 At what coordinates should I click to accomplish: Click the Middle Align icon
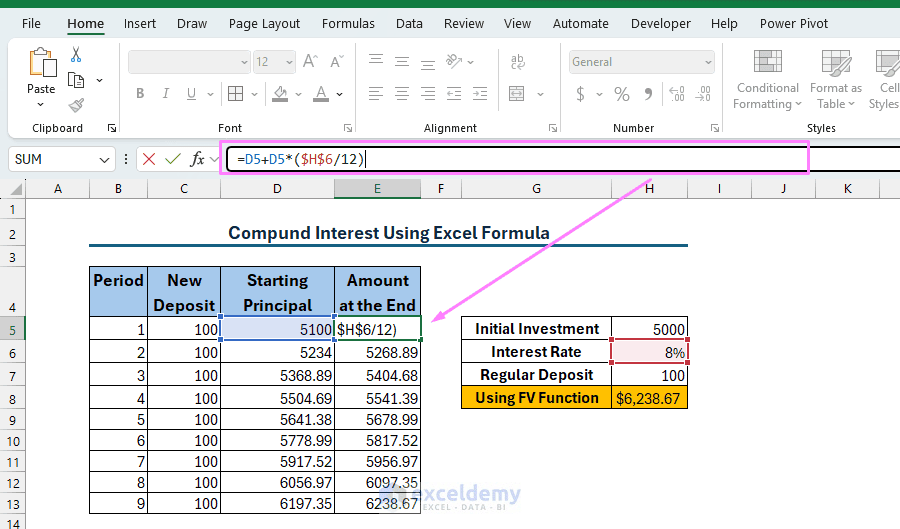coord(402,61)
